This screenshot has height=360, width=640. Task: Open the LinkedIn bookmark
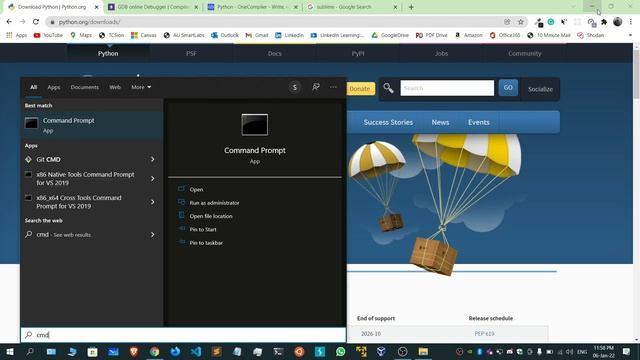pyautogui.click(x=289, y=36)
